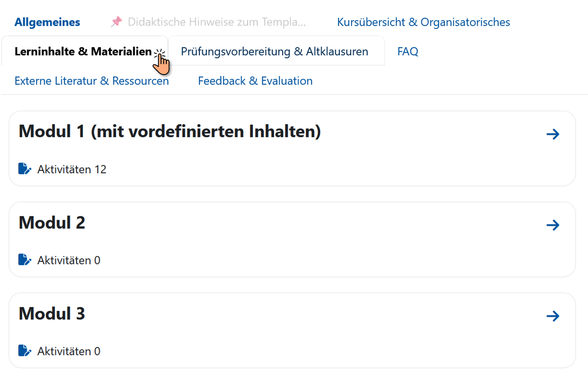Switch to the Allgemeines tab

click(47, 22)
